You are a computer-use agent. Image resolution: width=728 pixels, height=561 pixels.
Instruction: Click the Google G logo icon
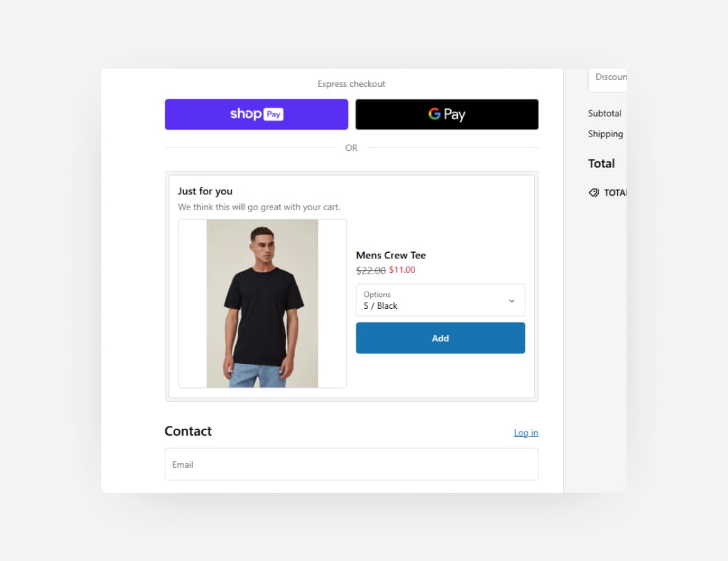click(434, 114)
